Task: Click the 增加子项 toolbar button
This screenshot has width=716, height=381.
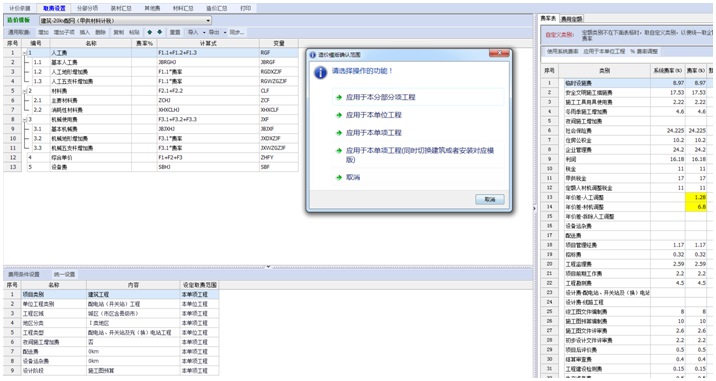Action: coord(63,32)
